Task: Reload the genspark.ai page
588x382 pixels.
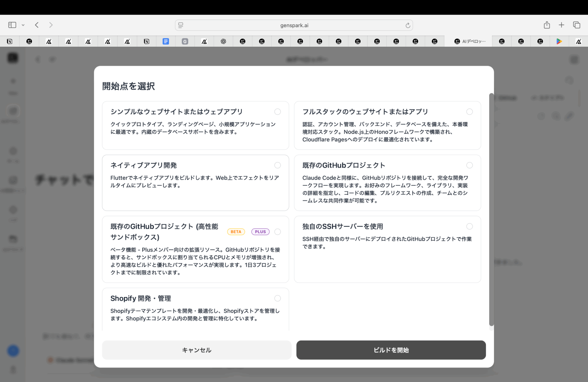Action: 407,25
